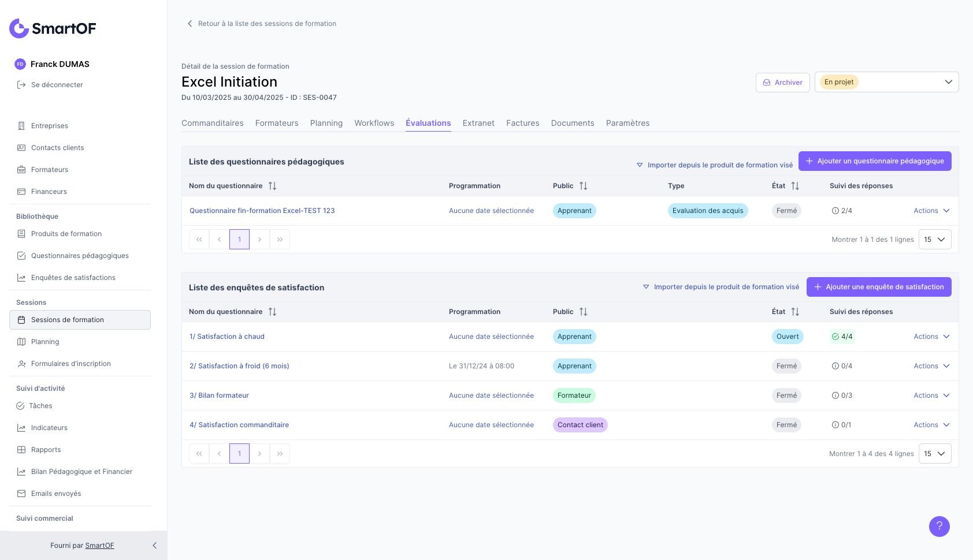This screenshot has width=973, height=560.
Task: Change rows per page for satisfaction surveys
Action: coord(935,454)
